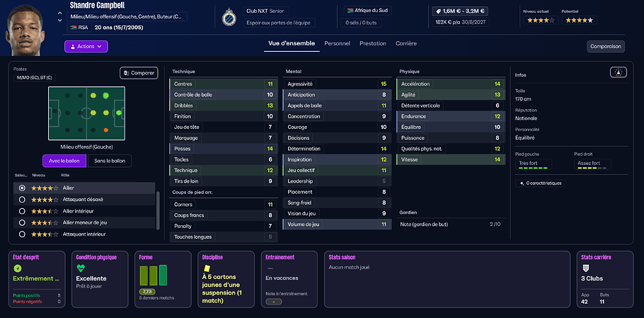The height and width of the screenshot is (318, 644).
Task: Switch to the Personnel tab
Action: point(337,44)
